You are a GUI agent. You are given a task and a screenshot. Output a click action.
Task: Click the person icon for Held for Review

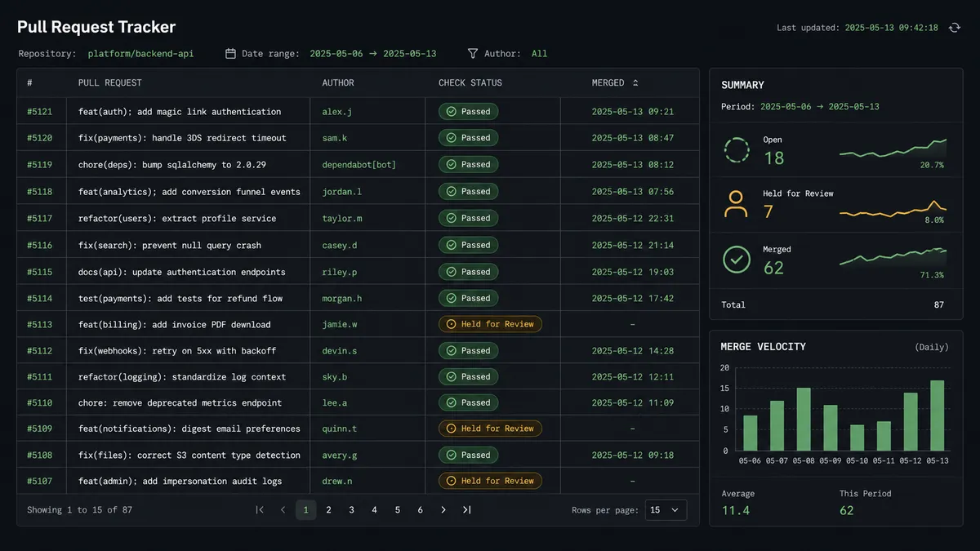(737, 204)
